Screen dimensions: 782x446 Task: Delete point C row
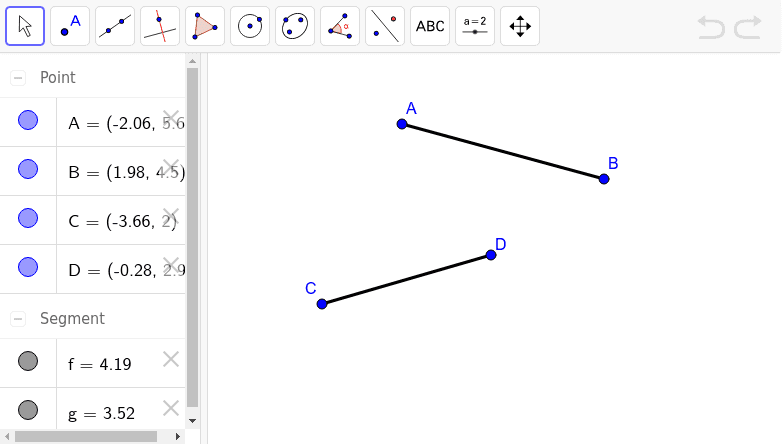pyautogui.click(x=171, y=216)
